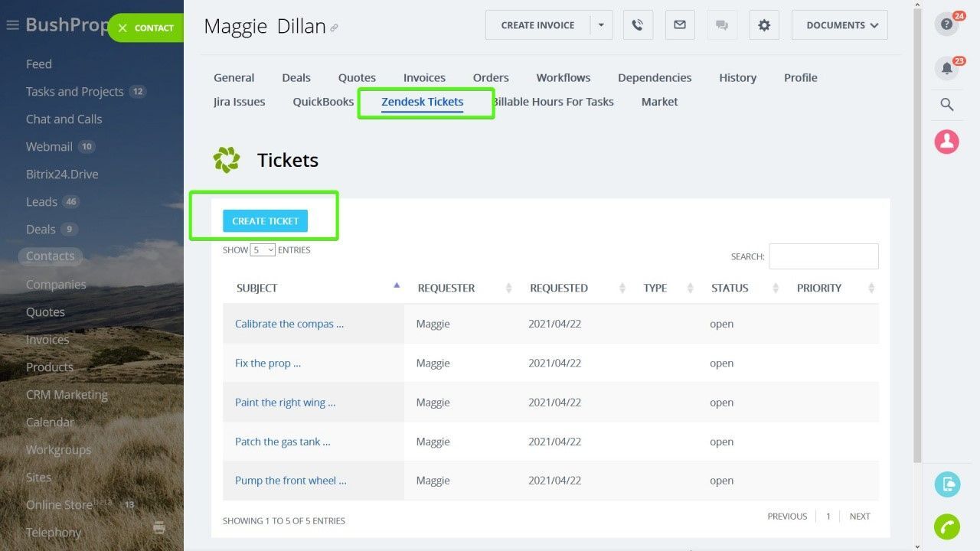Open the 'Patch the gas tank' ticket
Image resolution: width=980 pixels, height=551 pixels.
283,442
